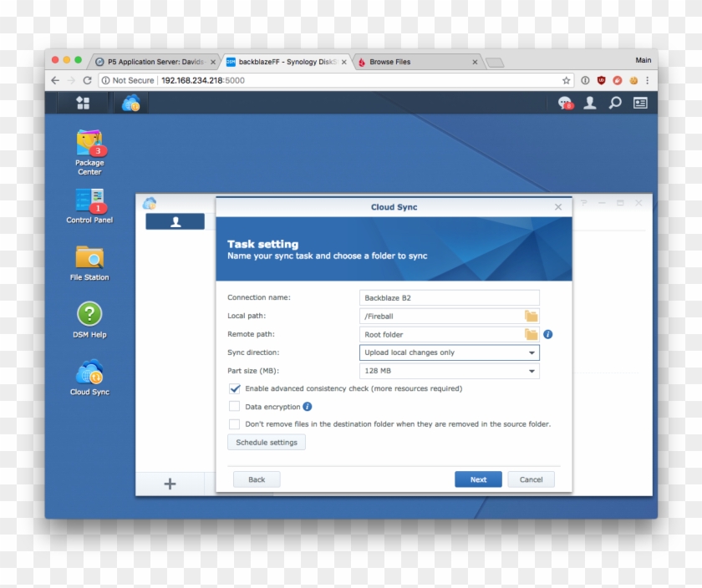Screen dimensions: 702x588
Task: Open the Sync direction dropdown
Action: point(532,352)
